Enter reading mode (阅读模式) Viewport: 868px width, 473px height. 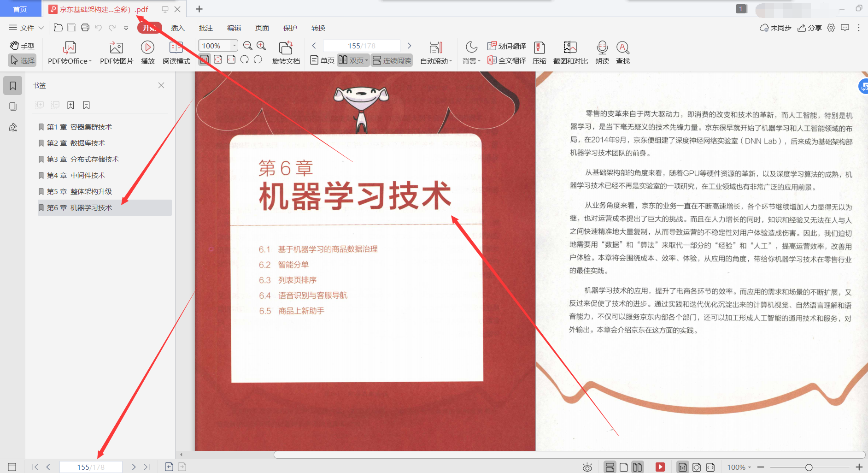[x=176, y=53]
